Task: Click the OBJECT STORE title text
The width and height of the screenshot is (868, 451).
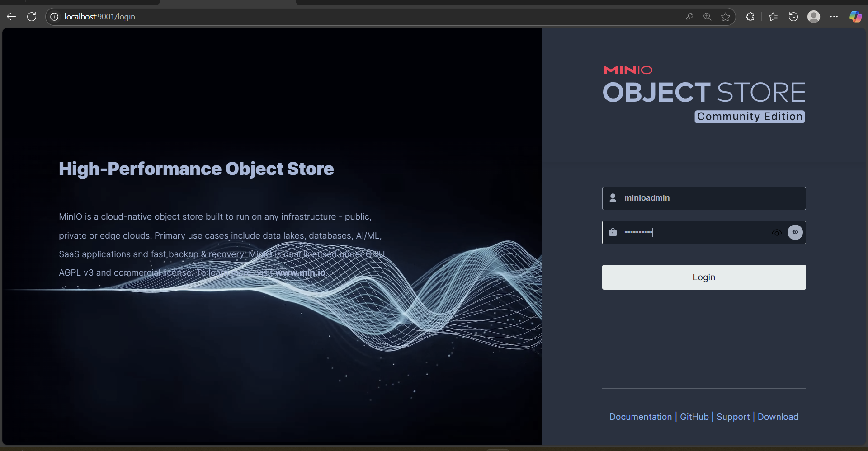Action: (x=704, y=92)
